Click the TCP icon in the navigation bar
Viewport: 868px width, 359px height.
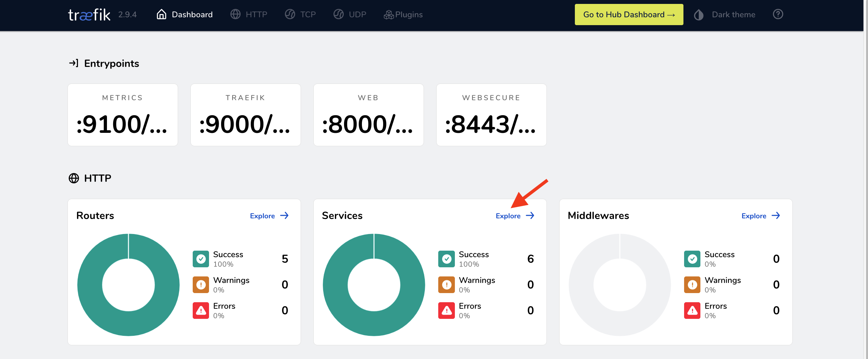[290, 14]
